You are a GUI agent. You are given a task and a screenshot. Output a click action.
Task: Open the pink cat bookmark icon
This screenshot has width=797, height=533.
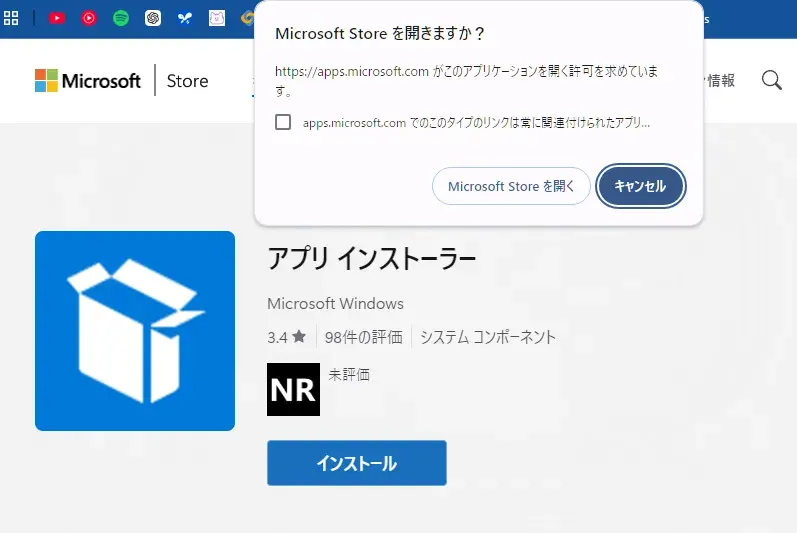(x=217, y=18)
